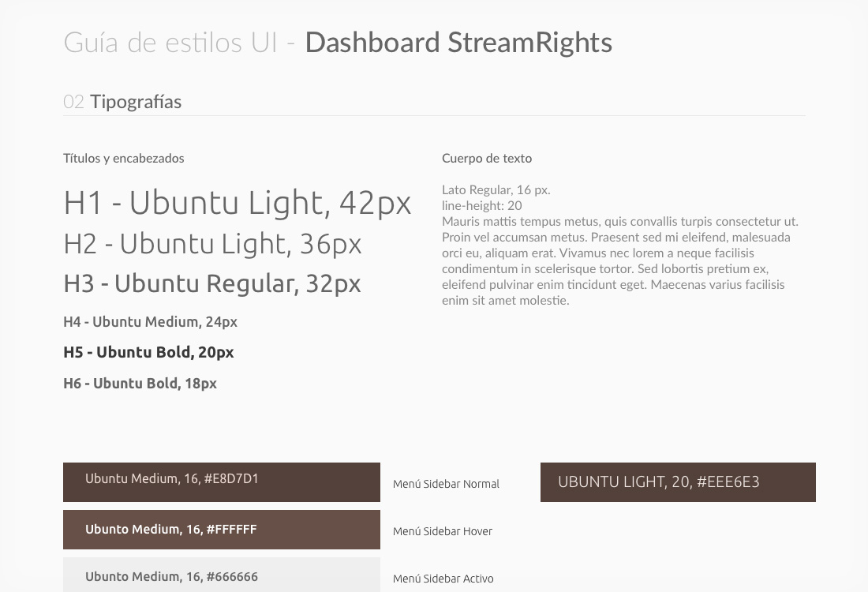This screenshot has width=868, height=592.
Task: Select the 02 Tipografías section heading
Action: pos(122,102)
